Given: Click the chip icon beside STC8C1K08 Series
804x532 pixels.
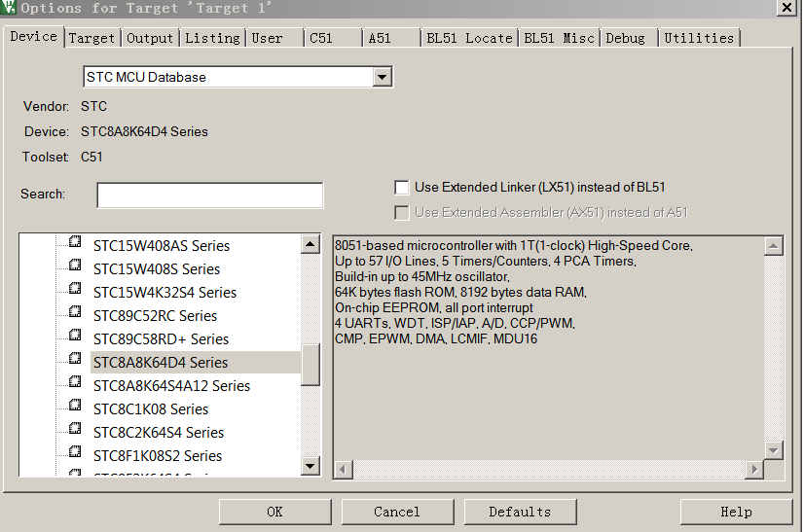Looking at the screenshot, I should [x=75, y=408].
